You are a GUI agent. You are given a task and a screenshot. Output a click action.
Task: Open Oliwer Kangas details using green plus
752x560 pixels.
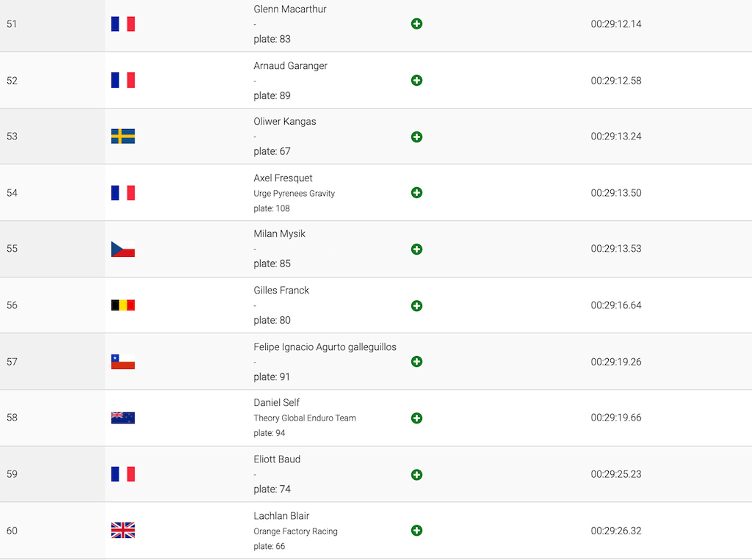[x=417, y=137]
